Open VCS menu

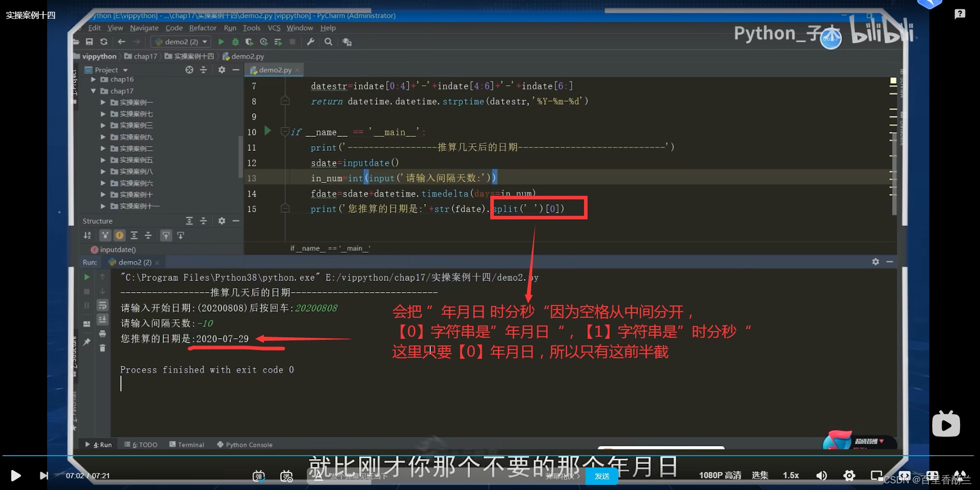[274, 28]
